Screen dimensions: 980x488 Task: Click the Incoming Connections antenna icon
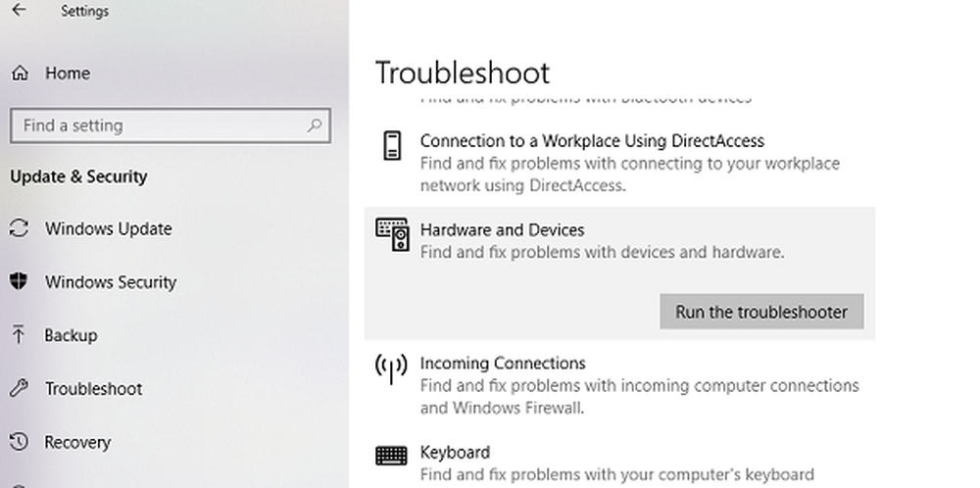[391, 368]
